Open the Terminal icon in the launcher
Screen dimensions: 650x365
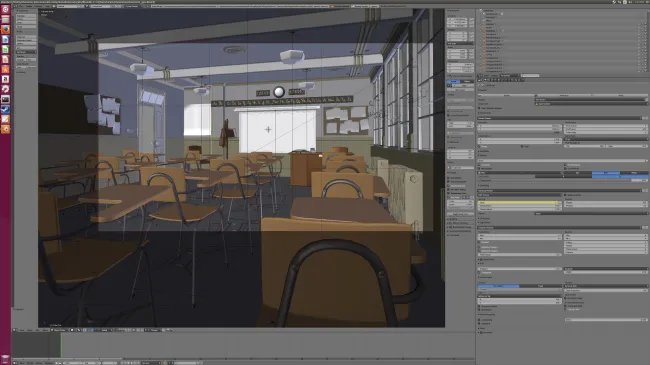pos(5,99)
